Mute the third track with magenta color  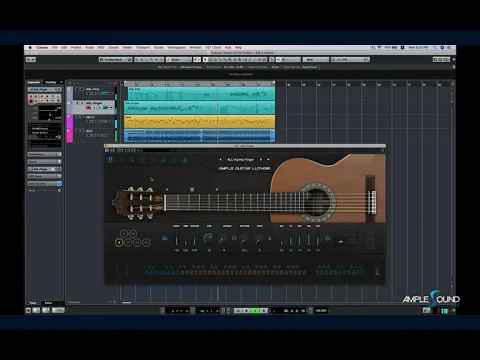[77, 117]
